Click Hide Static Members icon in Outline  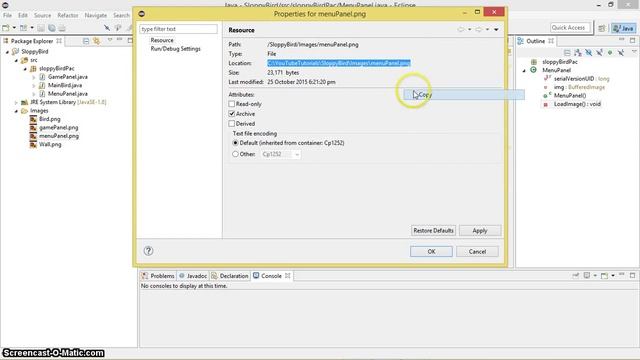point(599,53)
